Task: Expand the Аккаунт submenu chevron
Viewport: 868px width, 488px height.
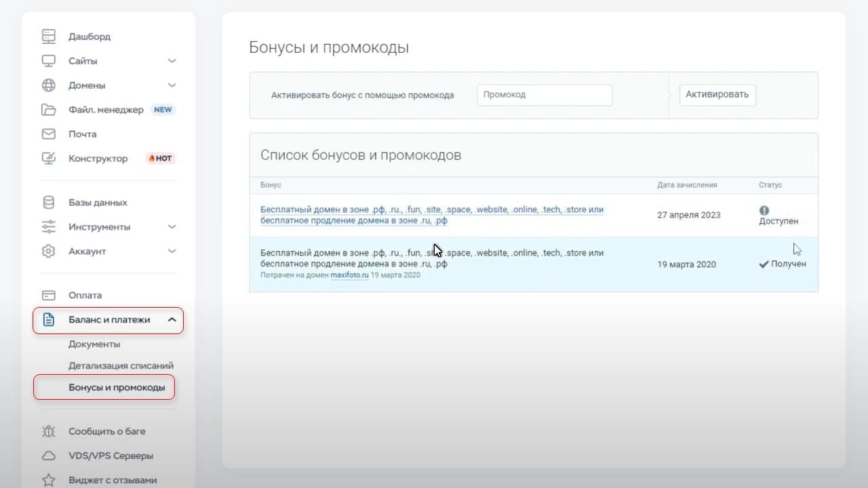Action: pos(172,251)
